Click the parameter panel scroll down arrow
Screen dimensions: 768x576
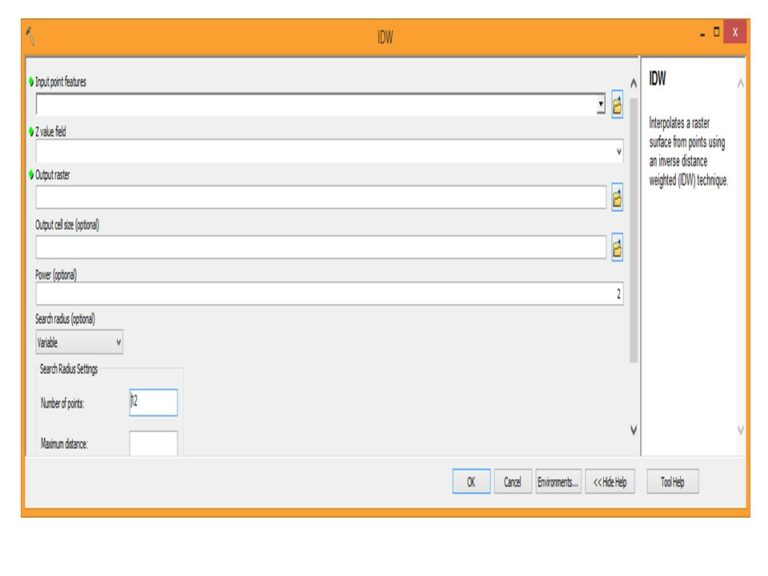click(x=632, y=430)
